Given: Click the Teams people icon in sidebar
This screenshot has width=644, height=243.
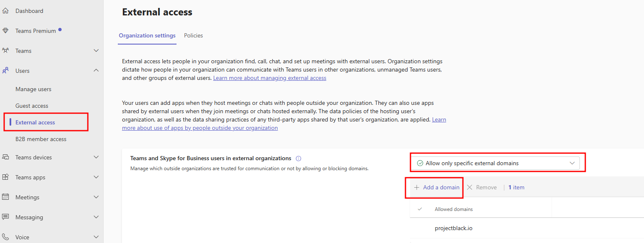Looking at the screenshot, I should pos(5,51).
